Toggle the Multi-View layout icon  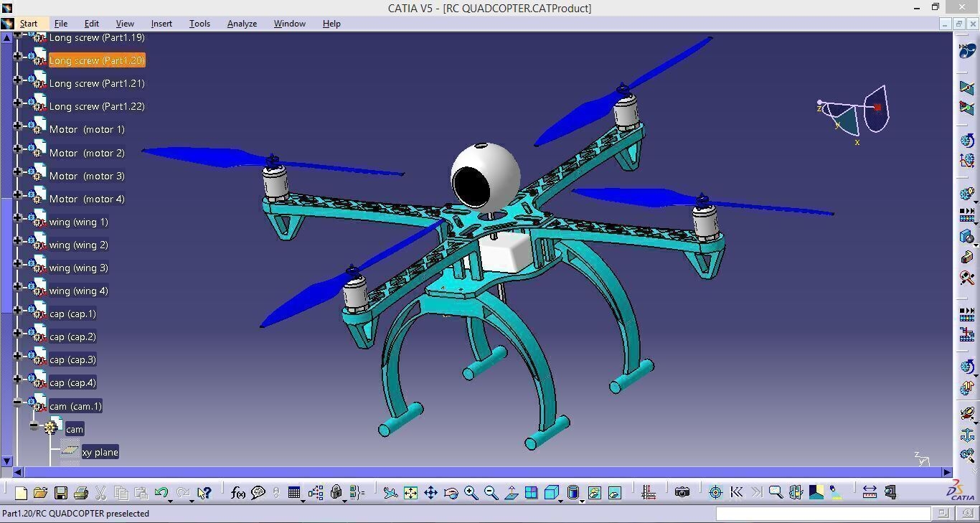531,492
